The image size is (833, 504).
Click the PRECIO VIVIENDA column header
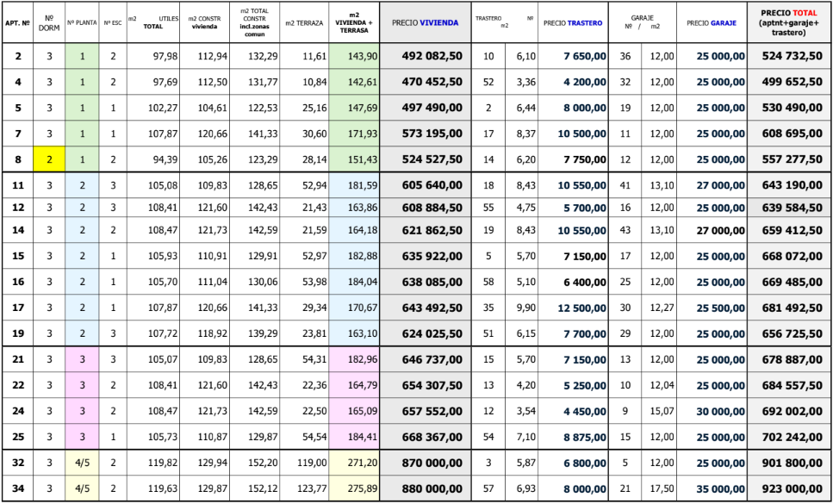(425, 23)
